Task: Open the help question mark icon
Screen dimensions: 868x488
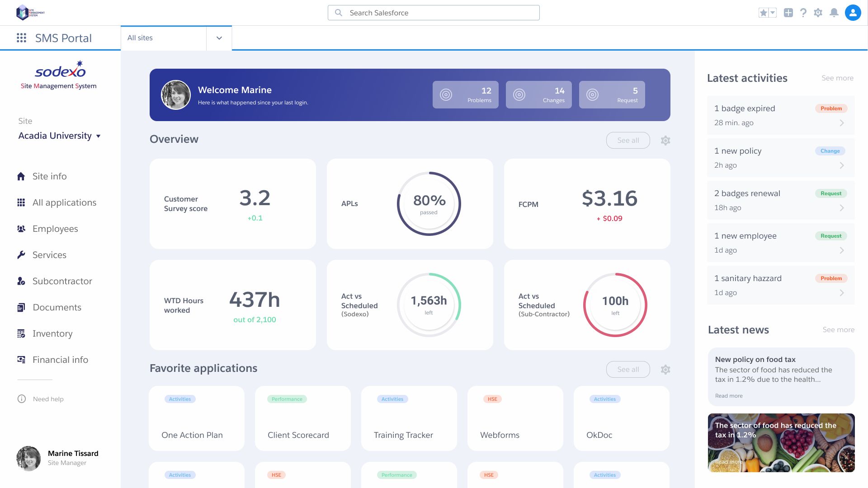Action: tap(803, 13)
